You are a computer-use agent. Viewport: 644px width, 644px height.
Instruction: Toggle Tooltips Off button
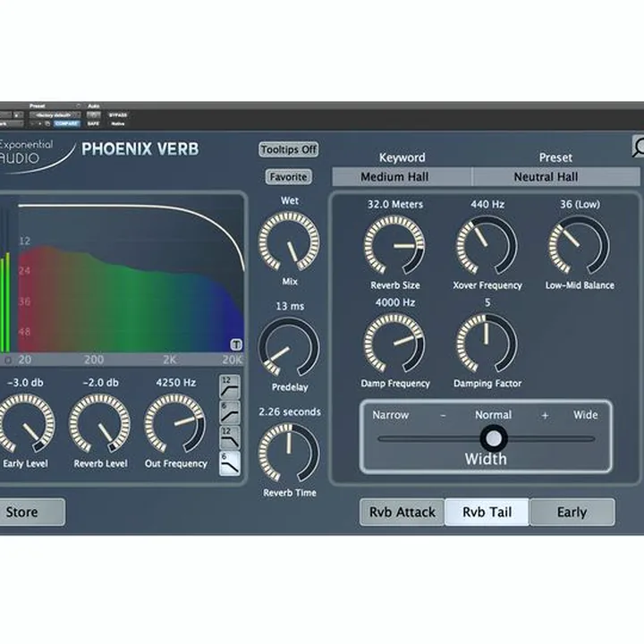(289, 149)
